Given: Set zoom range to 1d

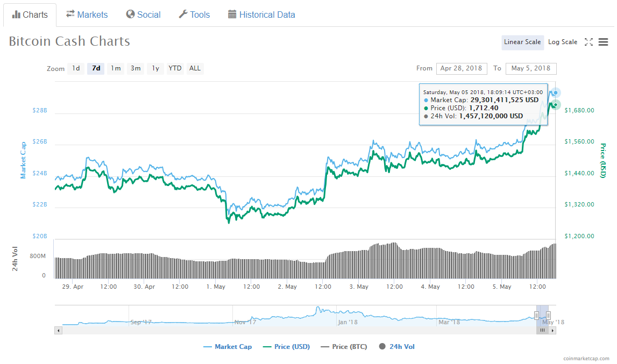Looking at the screenshot, I should (76, 68).
